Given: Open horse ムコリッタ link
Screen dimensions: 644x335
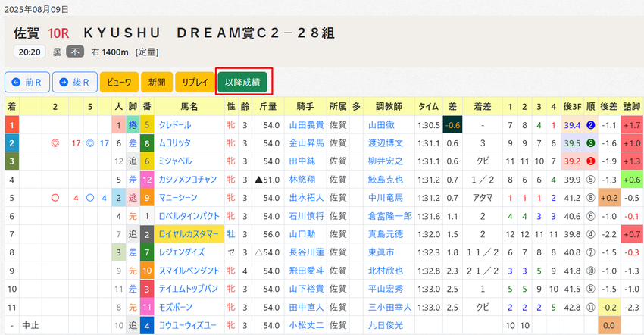Looking at the screenshot, I should [174, 143].
